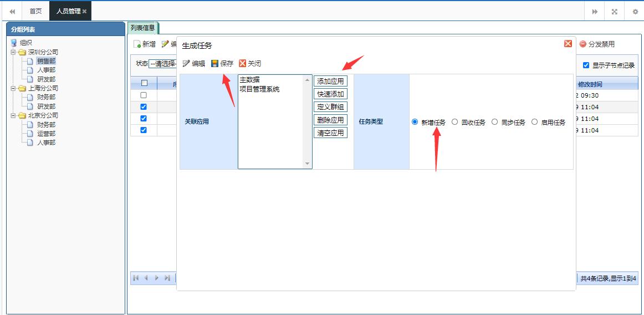This screenshot has height=315, width=644.
Task: Click the 分发禁用 red icon
Action: 583,44
